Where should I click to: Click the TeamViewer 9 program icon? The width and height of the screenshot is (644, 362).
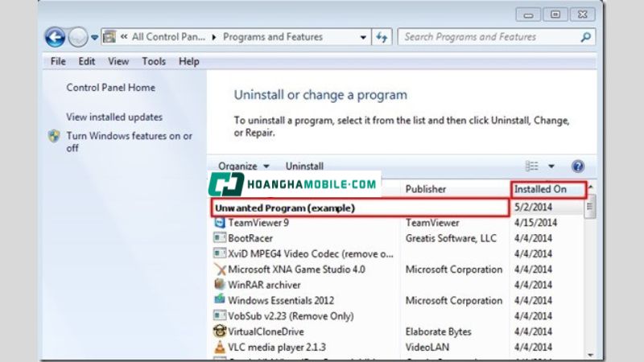(220, 223)
